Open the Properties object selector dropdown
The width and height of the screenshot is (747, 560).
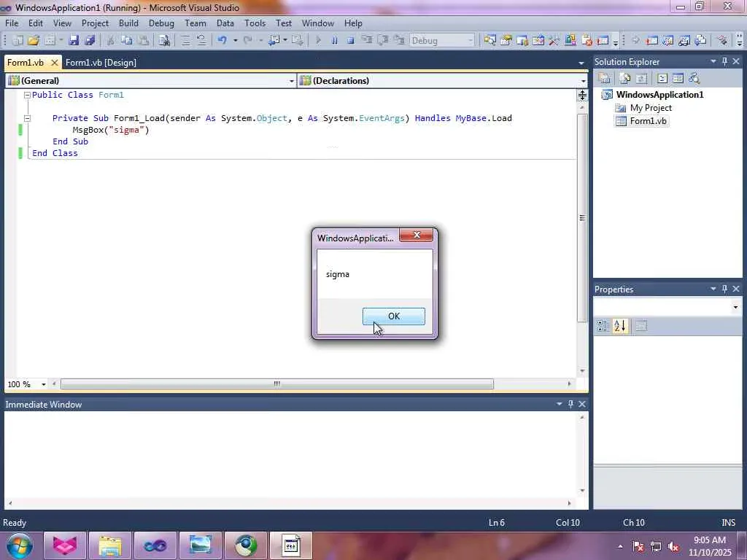pos(735,307)
